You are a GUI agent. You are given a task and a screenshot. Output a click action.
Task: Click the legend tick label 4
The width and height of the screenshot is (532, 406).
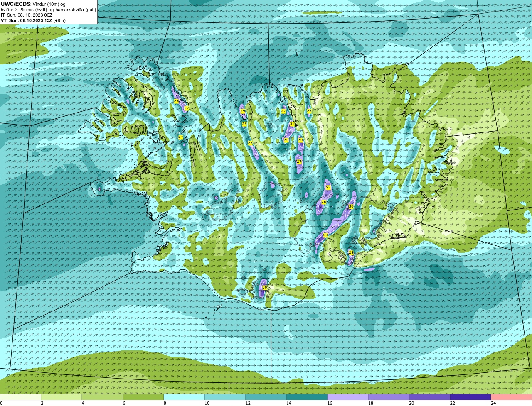[x=83, y=403]
